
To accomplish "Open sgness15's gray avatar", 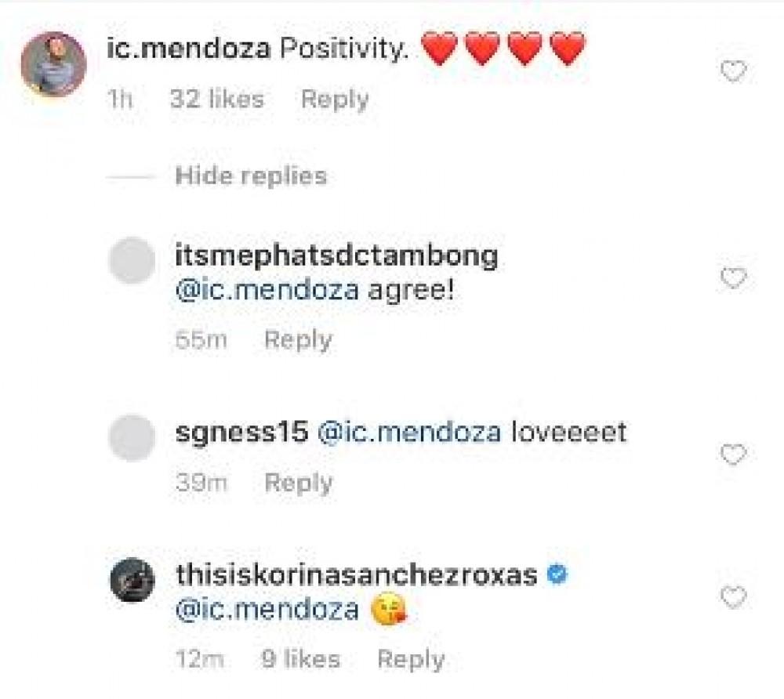I will coord(132,437).
